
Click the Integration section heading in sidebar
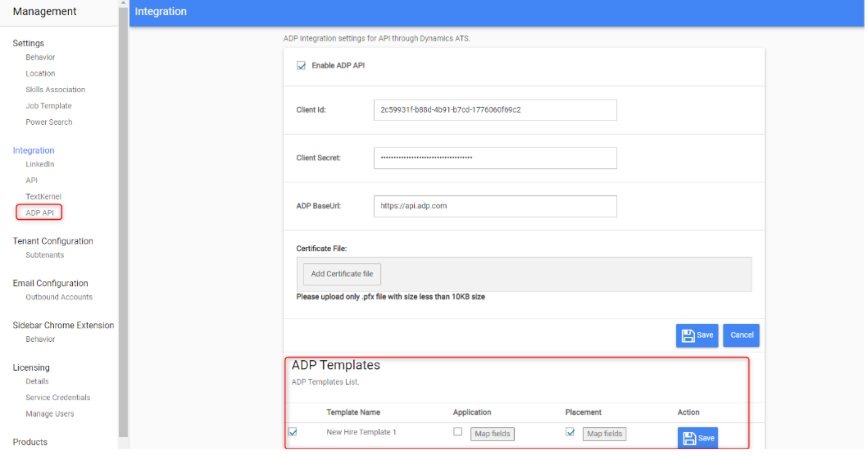(x=33, y=150)
